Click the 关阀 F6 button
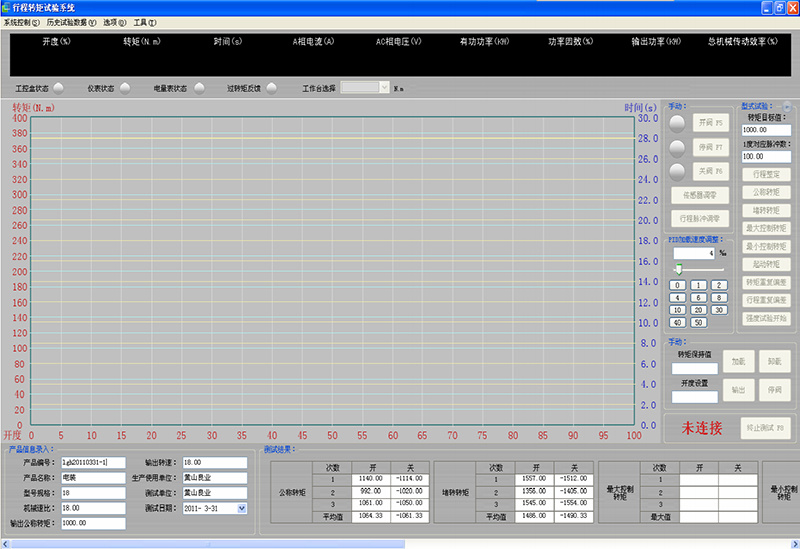 (711, 171)
